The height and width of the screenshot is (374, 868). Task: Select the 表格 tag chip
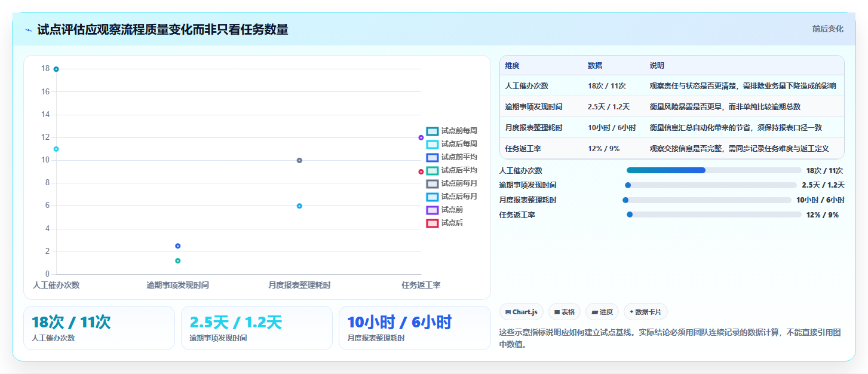[x=565, y=312]
